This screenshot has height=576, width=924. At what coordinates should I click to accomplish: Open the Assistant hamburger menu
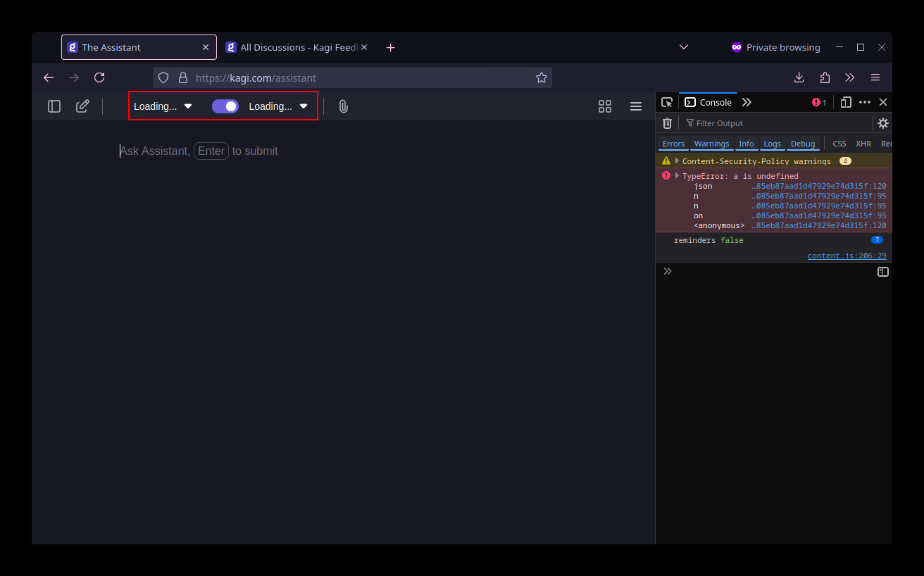(x=635, y=106)
